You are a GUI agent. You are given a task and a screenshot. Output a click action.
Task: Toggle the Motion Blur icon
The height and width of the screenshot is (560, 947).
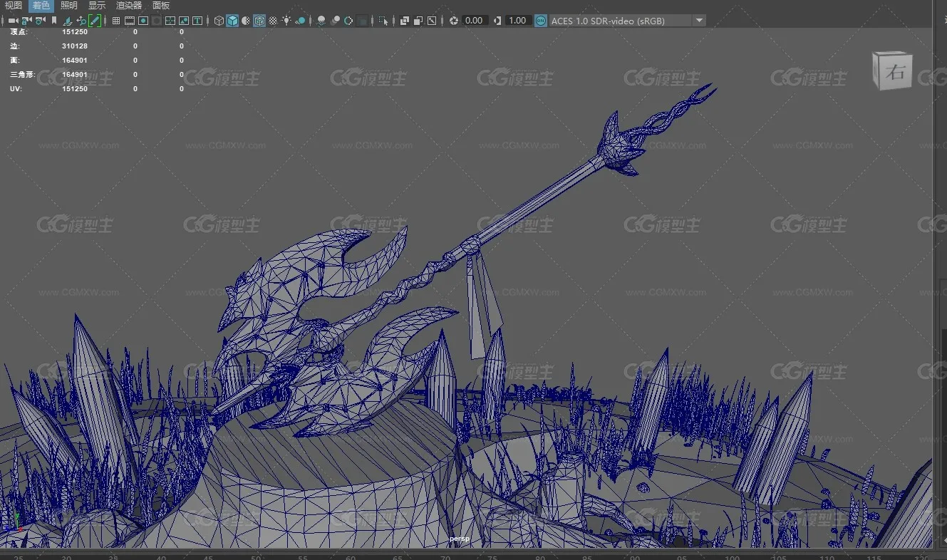tap(335, 21)
